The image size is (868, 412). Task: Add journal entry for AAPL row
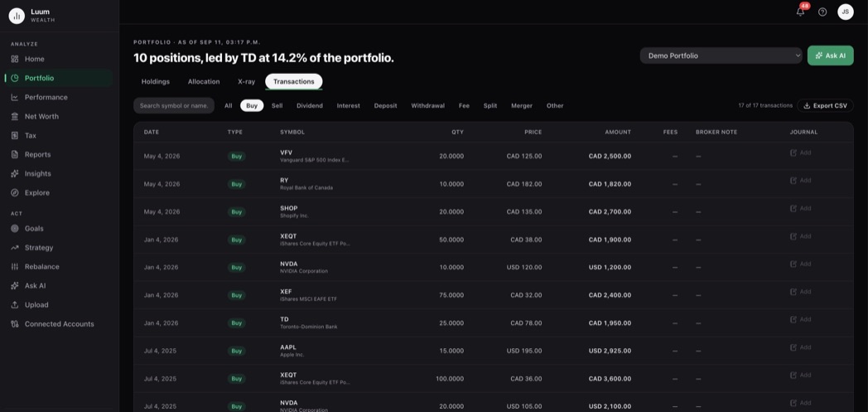coord(800,347)
